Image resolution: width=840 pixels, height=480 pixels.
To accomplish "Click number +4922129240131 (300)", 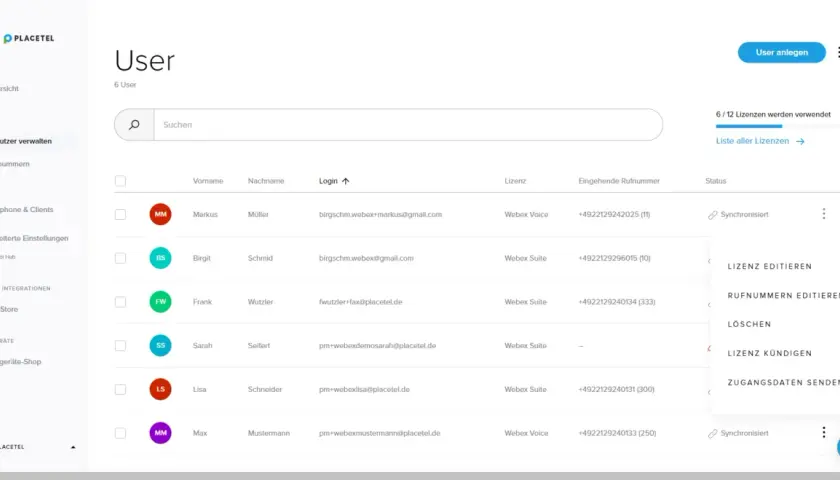I will 616,389.
